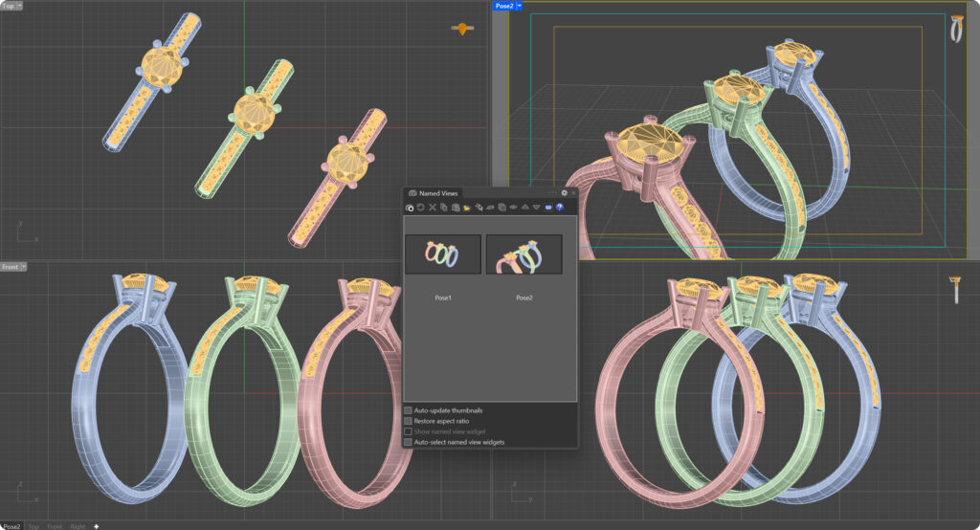Select the Top tab at bottom

click(33, 526)
